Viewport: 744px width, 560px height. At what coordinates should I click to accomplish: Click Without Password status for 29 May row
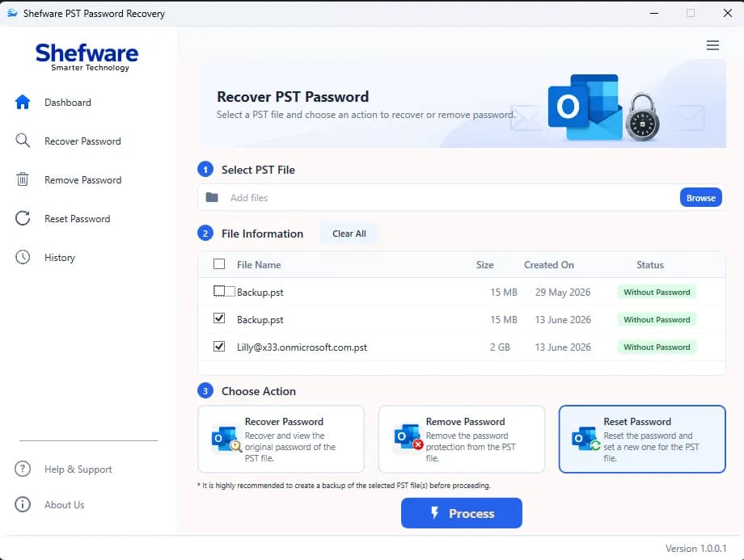[656, 292]
